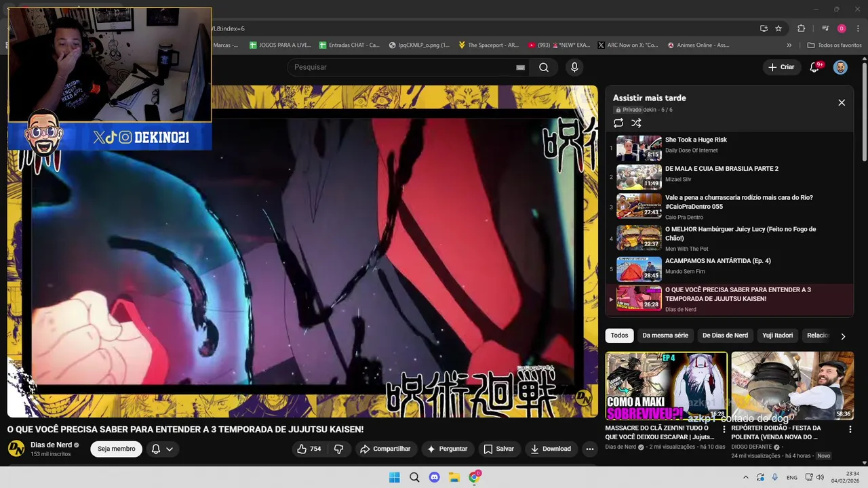868x488 pixels.
Task: Select the Todos filter chip
Action: point(619,335)
